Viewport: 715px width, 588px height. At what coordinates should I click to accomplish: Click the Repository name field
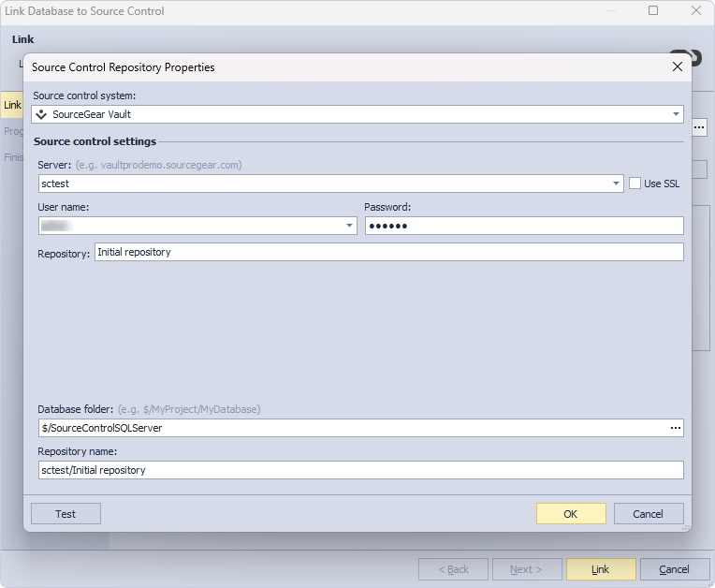point(360,470)
